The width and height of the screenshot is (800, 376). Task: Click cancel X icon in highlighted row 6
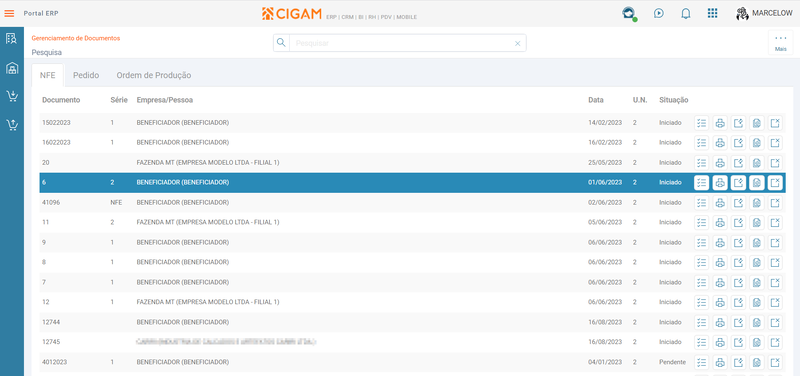[775, 183]
